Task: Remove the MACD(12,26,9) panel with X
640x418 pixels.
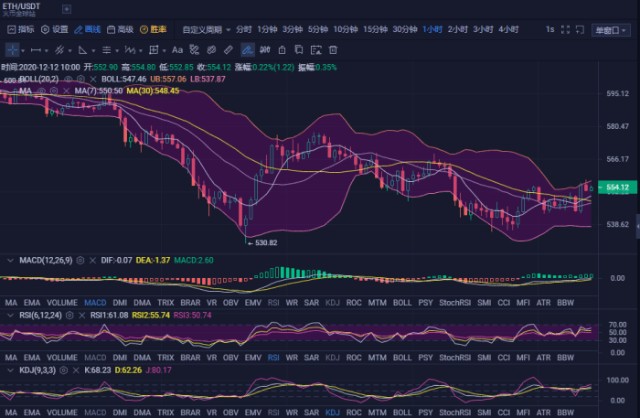Action: click(93, 260)
